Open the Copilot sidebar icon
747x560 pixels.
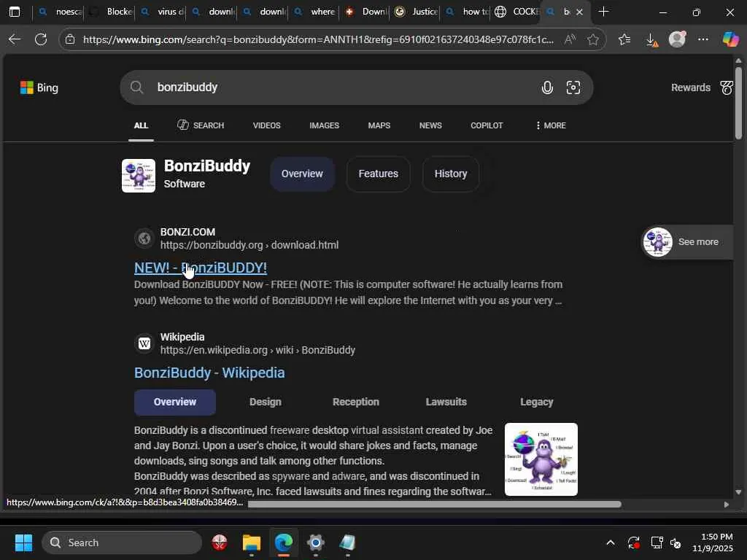click(731, 39)
